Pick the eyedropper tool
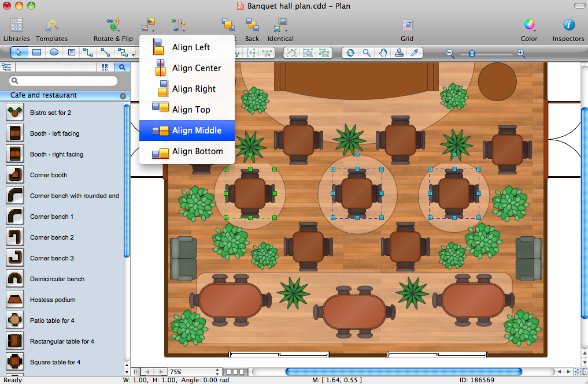 (x=415, y=53)
